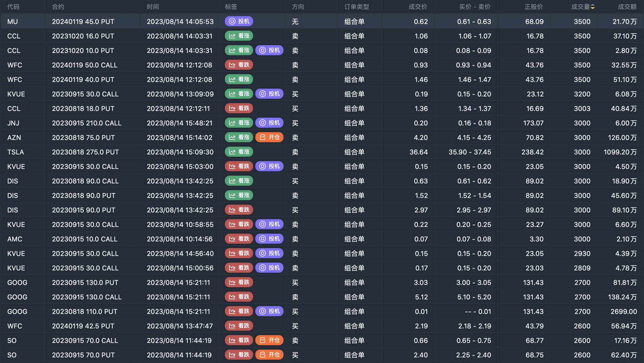Click the 看跌 tag on the AMC row

[x=239, y=239]
